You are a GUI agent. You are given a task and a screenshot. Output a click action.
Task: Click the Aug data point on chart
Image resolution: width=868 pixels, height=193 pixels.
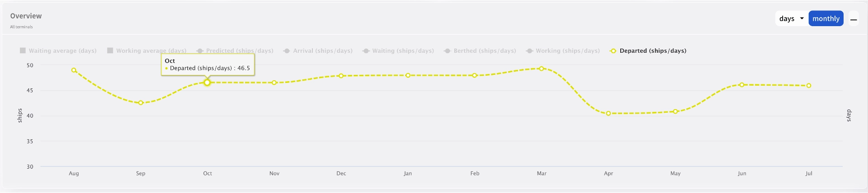74,70
